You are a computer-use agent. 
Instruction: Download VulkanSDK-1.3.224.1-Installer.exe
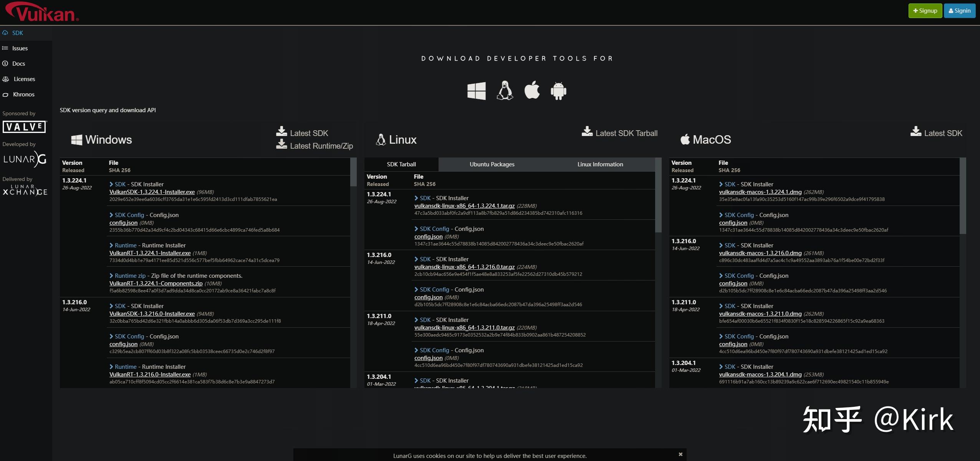(x=152, y=192)
